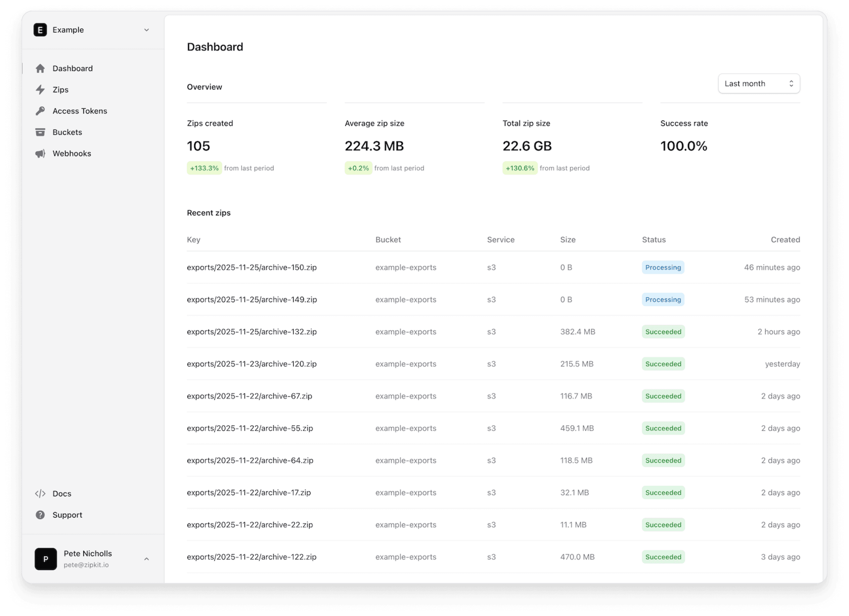Click the Buckets bucket icon
This screenshot has height=616, width=849.
[40, 132]
